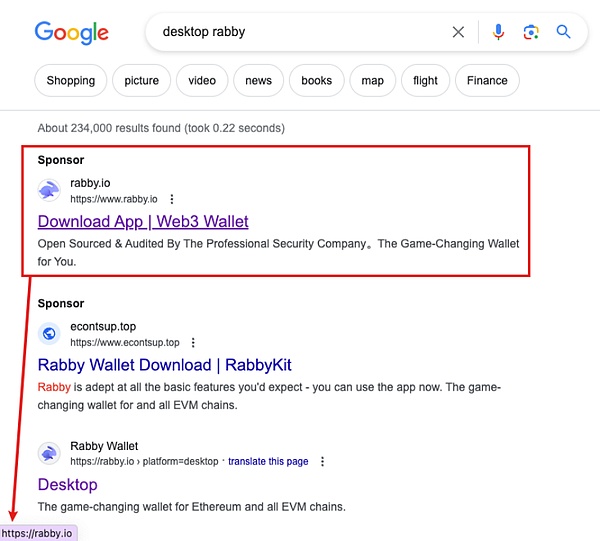
Task: Clear the search box with X icon
Action: [x=458, y=32]
